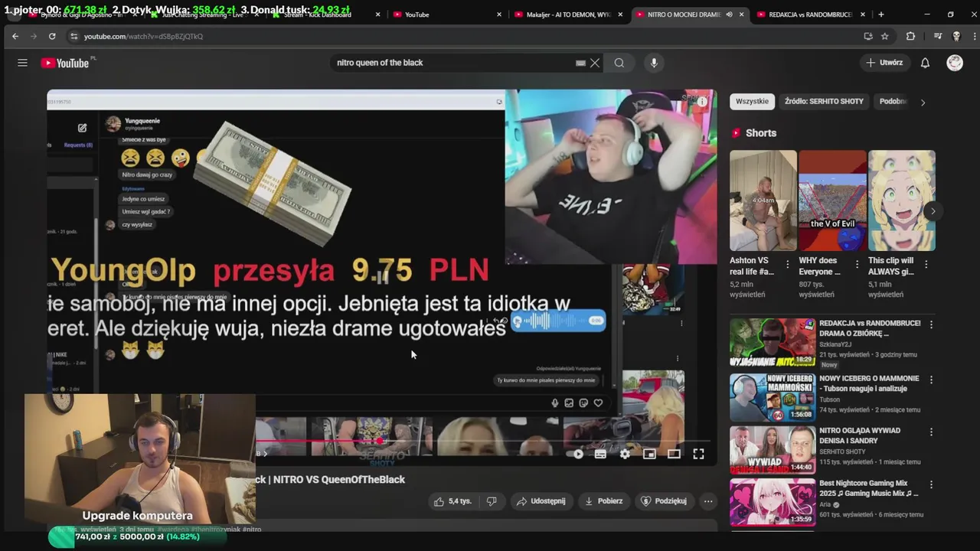Reload the current page
Screen dimensions: 980x551
pos(52,36)
